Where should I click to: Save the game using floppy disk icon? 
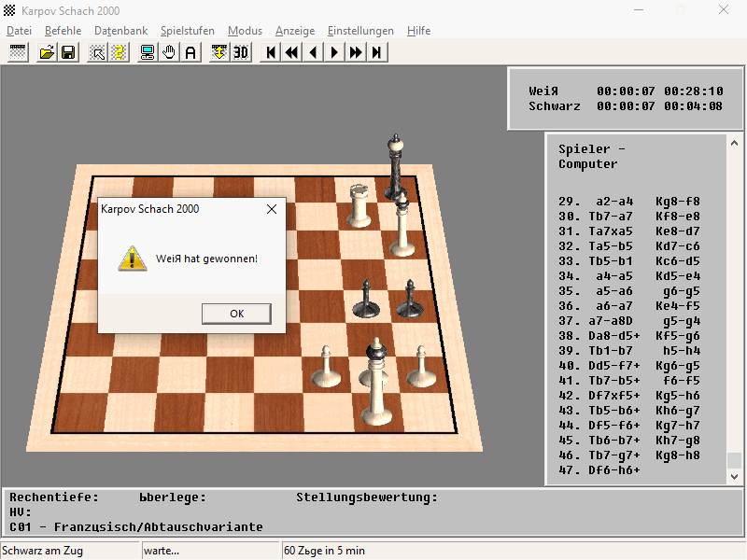point(68,52)
